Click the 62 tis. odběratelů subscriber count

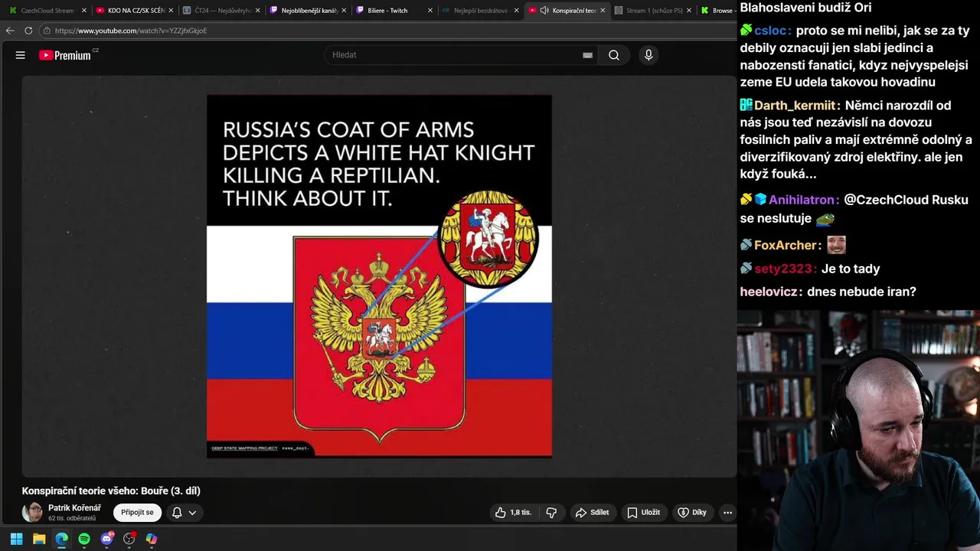(x=72, y=519)
